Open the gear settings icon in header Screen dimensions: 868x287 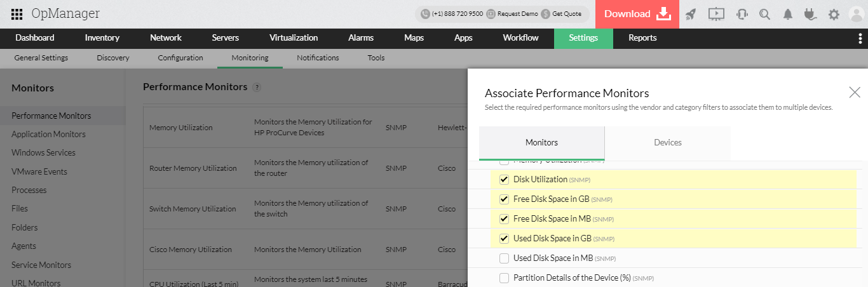click(x=834, y=14)
